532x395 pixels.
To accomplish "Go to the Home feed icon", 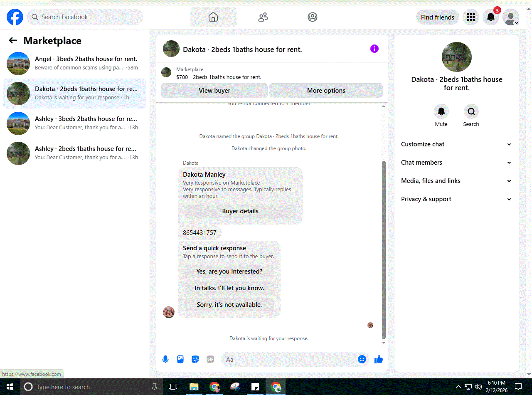I will point(213,17).
